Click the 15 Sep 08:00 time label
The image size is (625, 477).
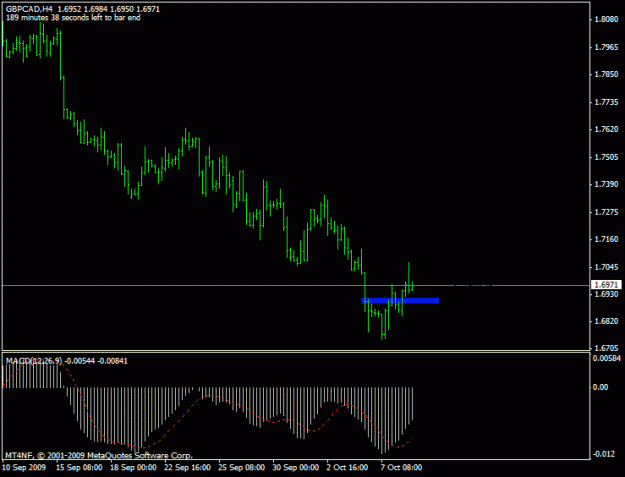[x=79, y=467]
